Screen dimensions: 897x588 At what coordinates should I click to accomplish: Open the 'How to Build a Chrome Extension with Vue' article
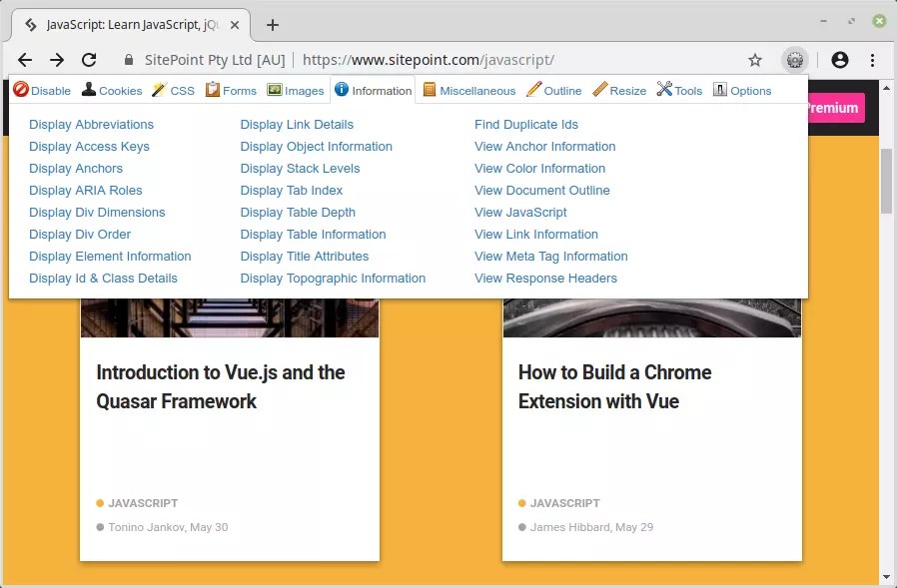coord(614,386)
